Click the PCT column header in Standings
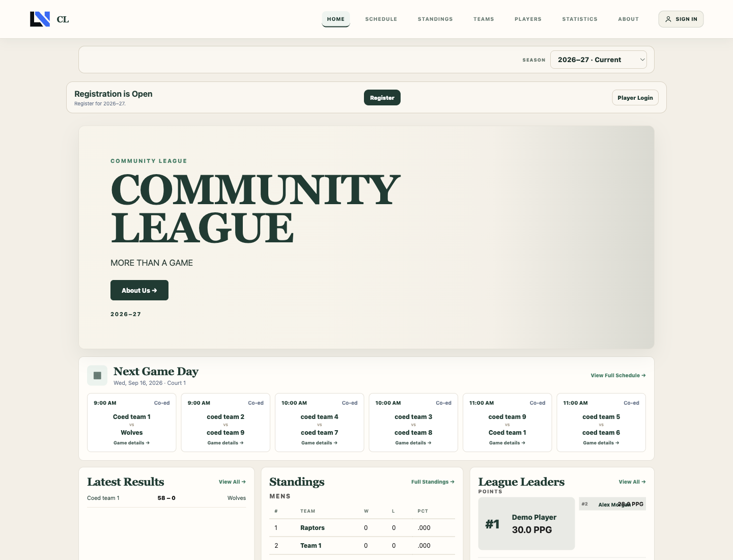733x560 pixels. click(x=422, y=511)
